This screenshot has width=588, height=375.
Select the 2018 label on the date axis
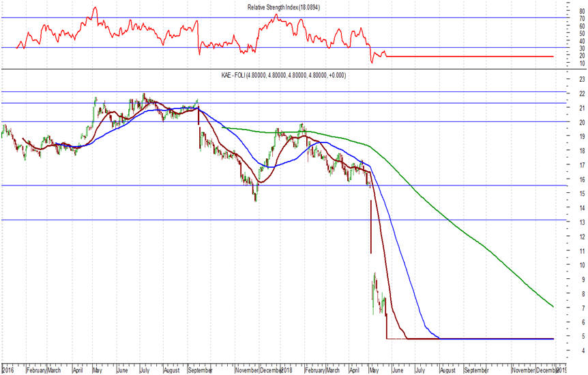point(287,370)
